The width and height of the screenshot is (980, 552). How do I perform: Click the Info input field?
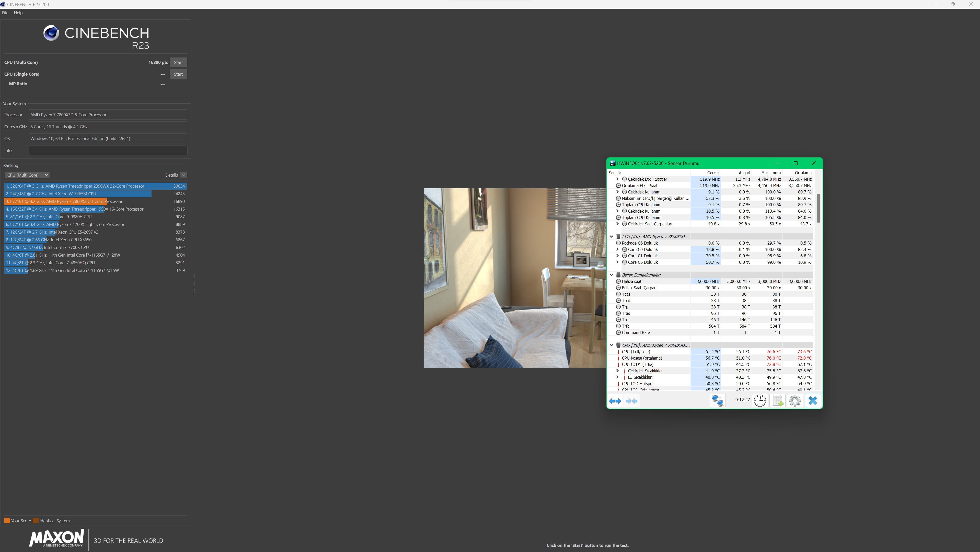pos(108,151)
